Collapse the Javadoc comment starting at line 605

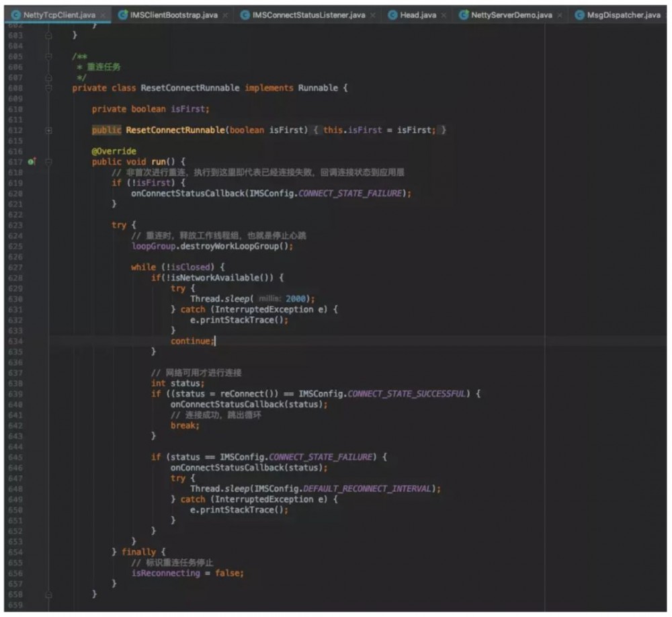48,56
